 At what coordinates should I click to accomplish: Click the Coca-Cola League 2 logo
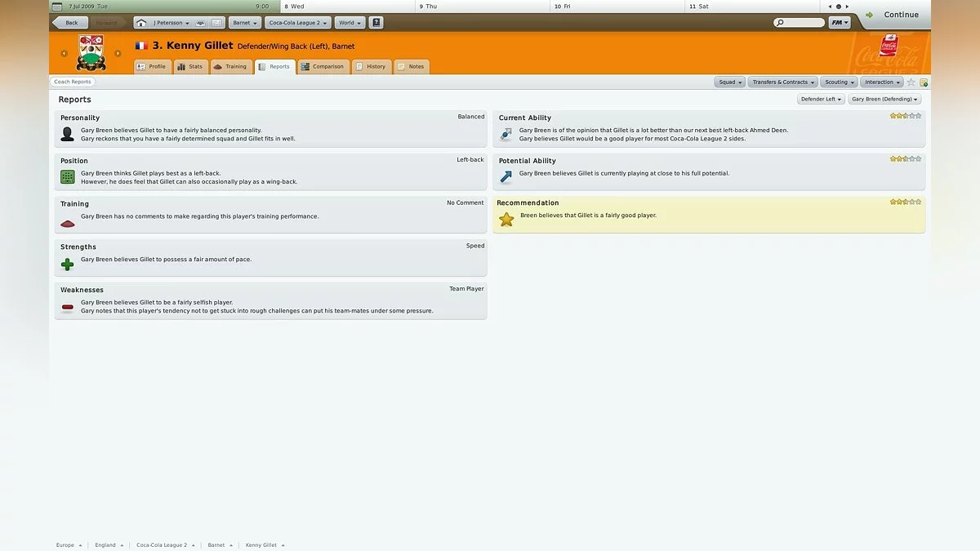pos(889,45)
